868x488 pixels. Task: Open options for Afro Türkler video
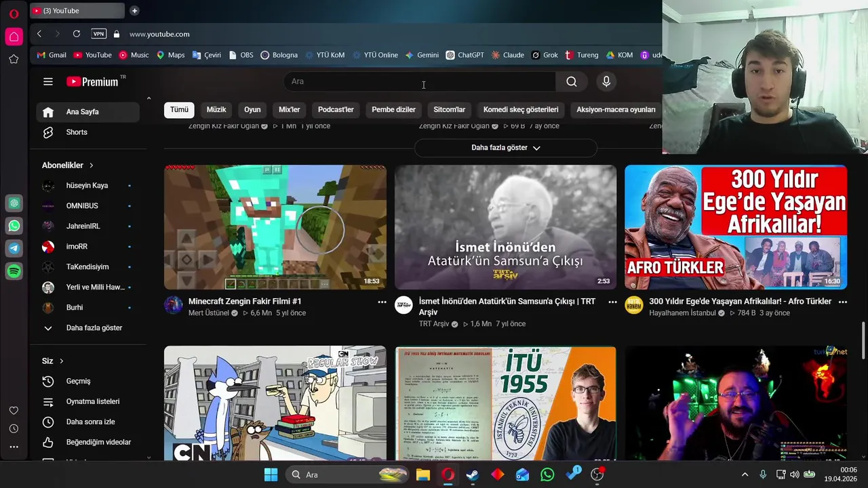[842, 302]
